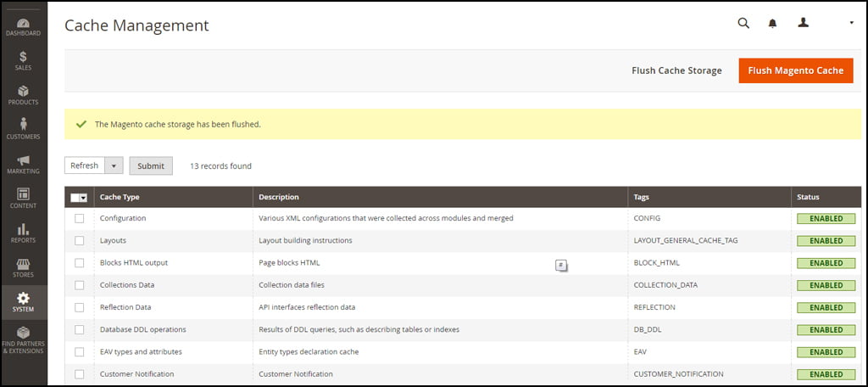The height and width of the screenshot is (387, 868).
Task: Check the Configuration cache checkbox
Action: (x=79, y=218)
